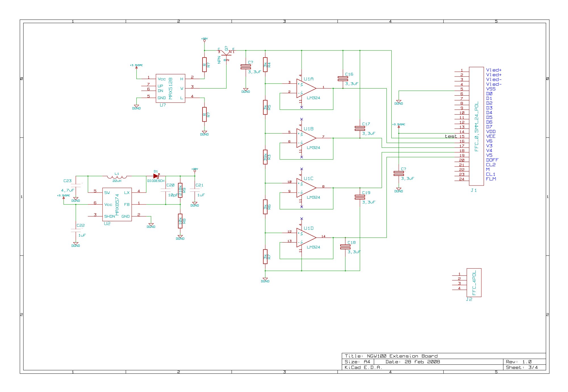Select capacitor C22 symbol
The image size is (568, 392).
click(x=76, y=230)
